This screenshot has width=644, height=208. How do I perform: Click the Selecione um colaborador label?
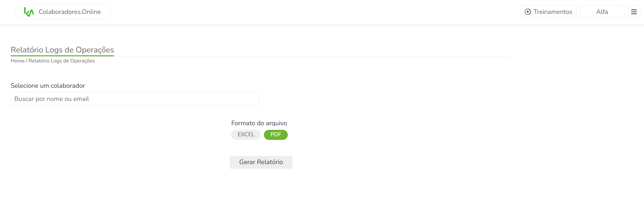(x=48, y=86)
